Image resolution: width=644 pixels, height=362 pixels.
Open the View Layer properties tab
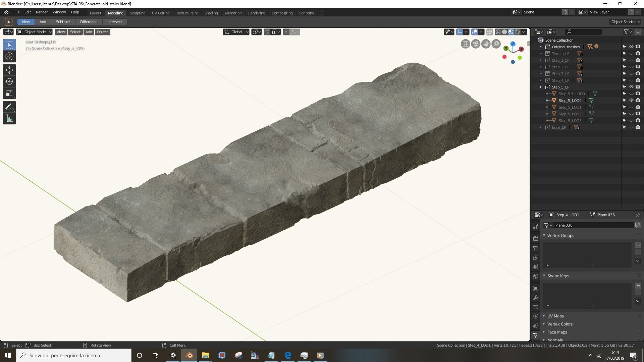pyautogui.click(x=536, y=257)
